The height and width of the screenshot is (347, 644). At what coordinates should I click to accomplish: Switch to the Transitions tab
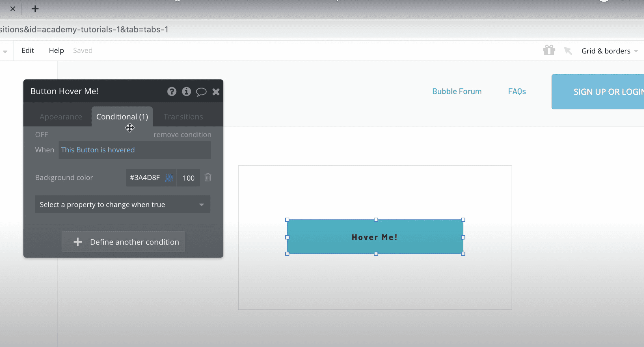click(183, 116)
